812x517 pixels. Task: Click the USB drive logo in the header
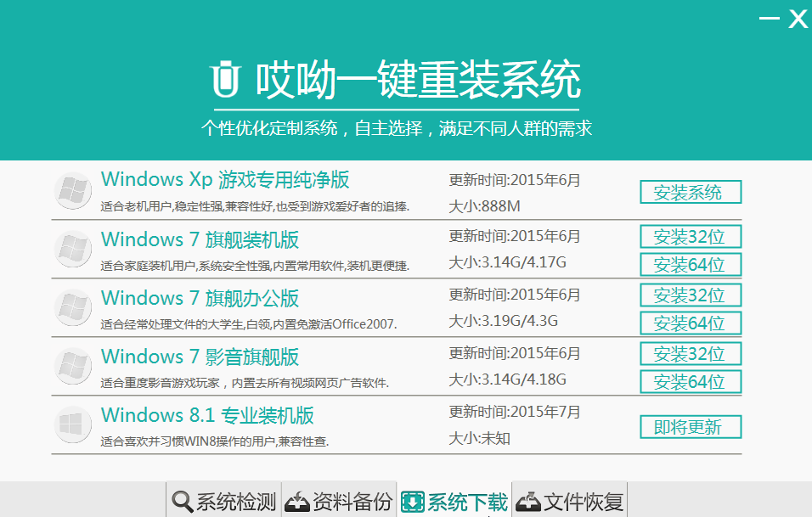click(x=223, y=76)
